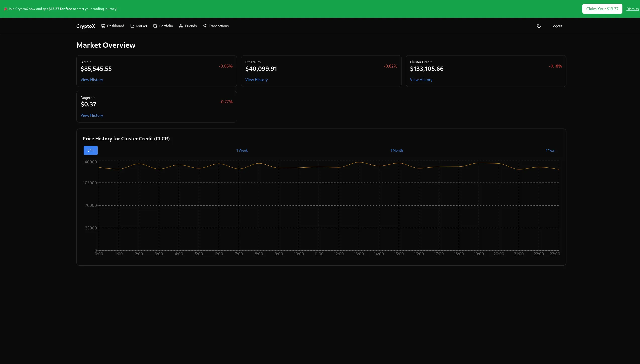This screenshot has width=640, height=364.
Task: Click the Market chart icon
Action: coord(132,26)
